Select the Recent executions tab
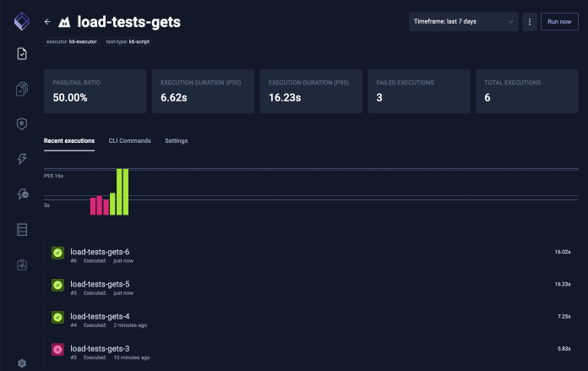 point(68,140)
